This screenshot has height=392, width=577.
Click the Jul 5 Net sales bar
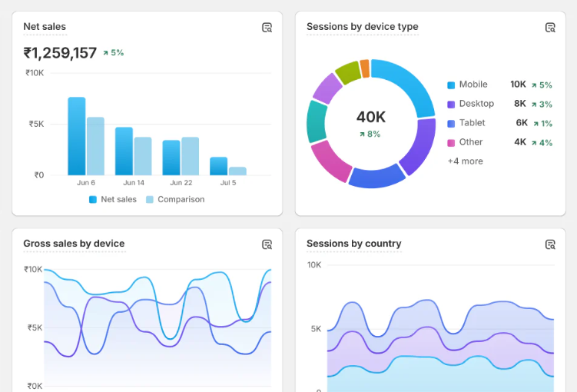pyautogui.click(x=218, y=166)
